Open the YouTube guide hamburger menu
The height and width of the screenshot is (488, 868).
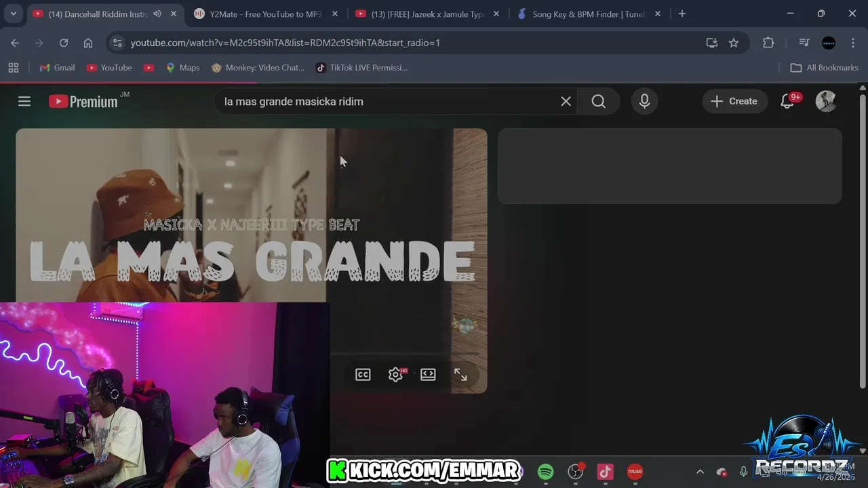(x=24, y=101)
